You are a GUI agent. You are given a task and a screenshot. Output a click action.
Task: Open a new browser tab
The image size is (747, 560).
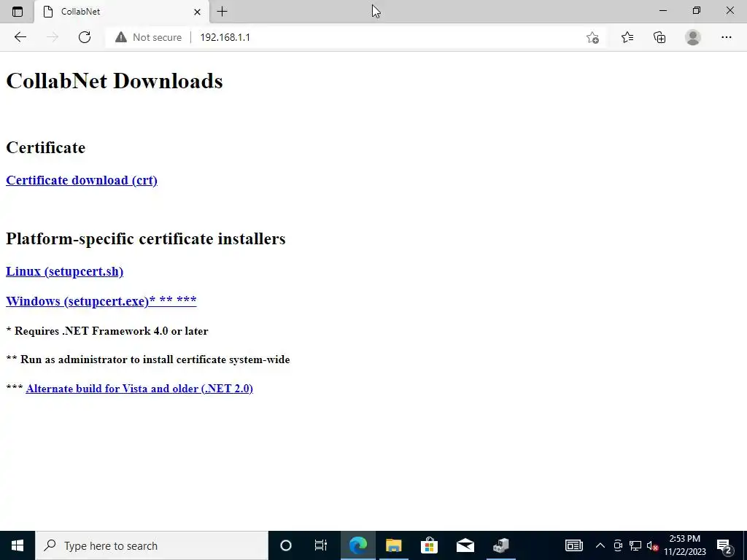click(x=222, y=12)
